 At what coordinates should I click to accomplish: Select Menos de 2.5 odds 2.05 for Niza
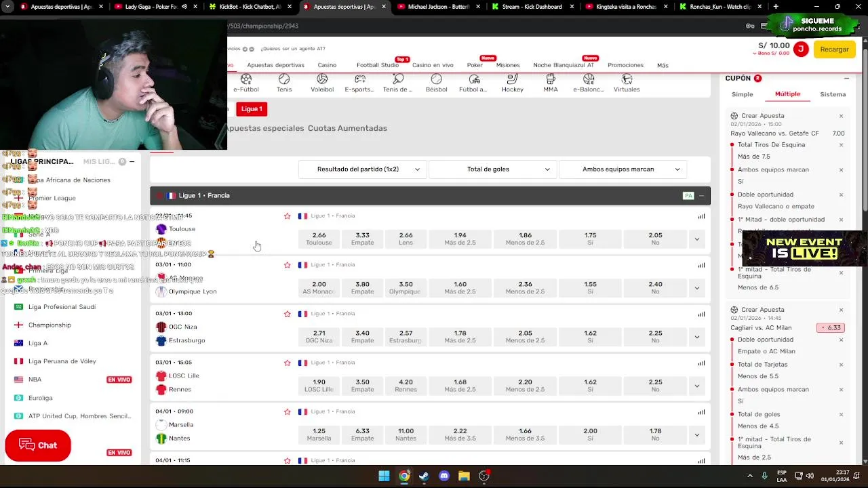click(525, 336)
